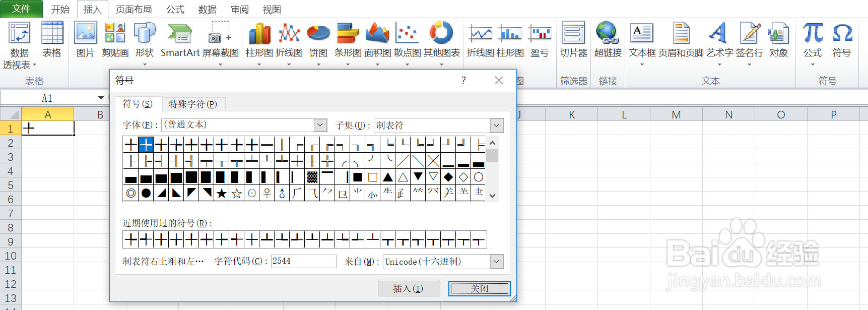The width and height of the screenshot is (868, 310).
Task: Insert a SmartArt graphic
Action: point(180,40)
